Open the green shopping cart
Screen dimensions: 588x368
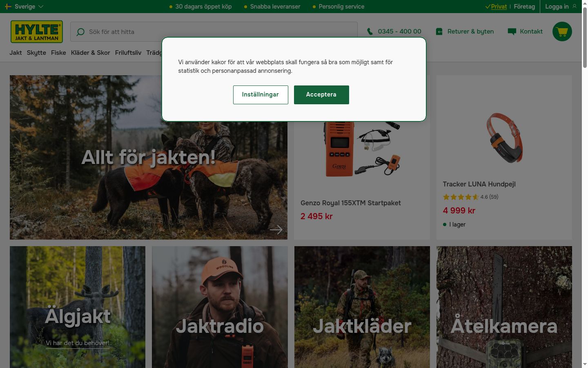562,31
